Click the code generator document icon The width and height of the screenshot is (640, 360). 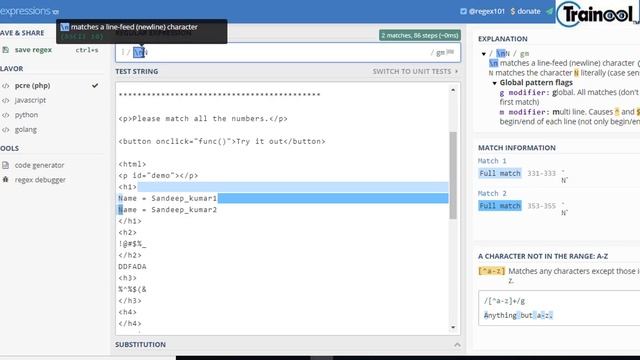(x=5, y=165)
